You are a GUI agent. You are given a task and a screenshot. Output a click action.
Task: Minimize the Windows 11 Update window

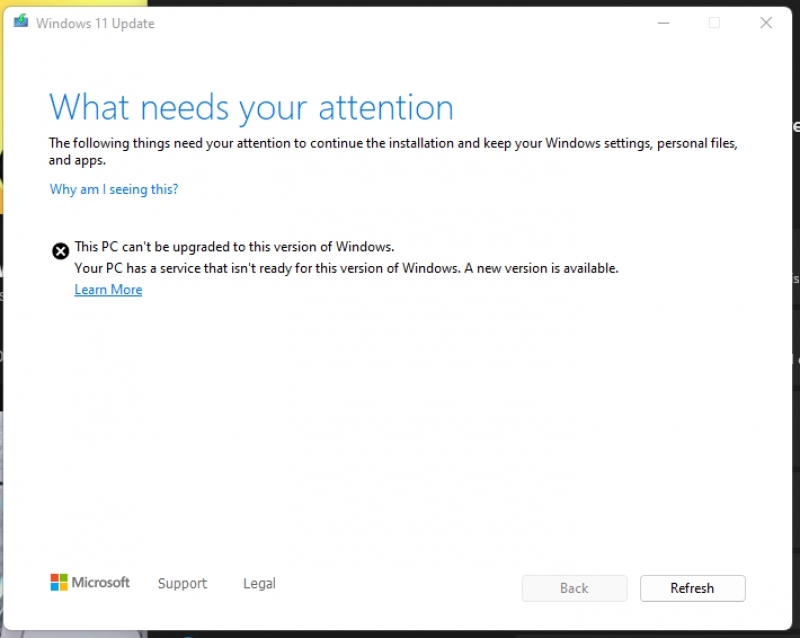coord(663,22)
